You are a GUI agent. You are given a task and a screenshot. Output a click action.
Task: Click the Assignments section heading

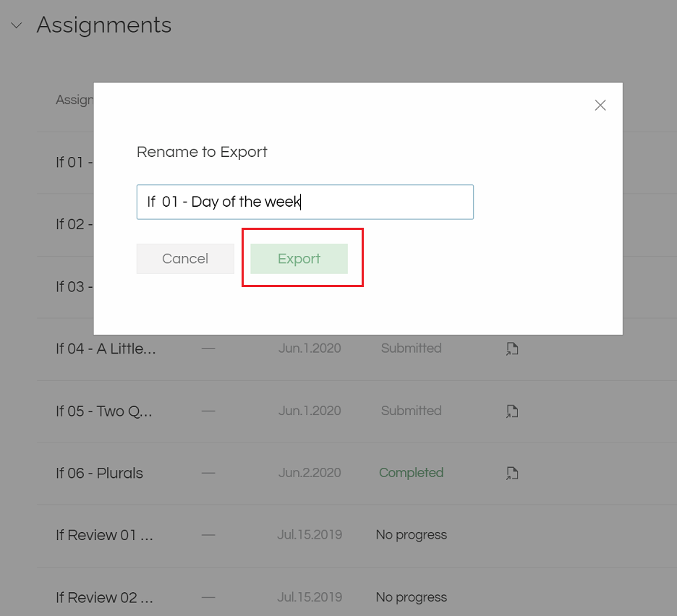coord(104,25)
